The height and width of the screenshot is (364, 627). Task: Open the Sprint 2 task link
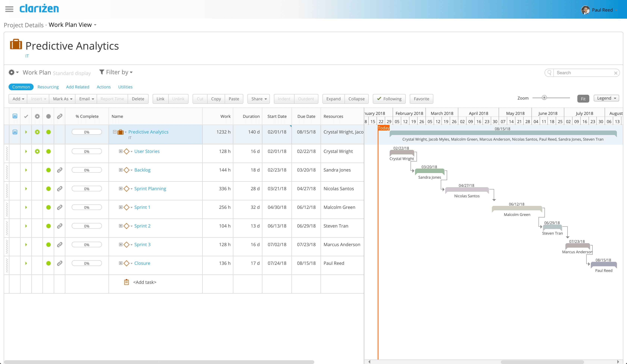142,226
